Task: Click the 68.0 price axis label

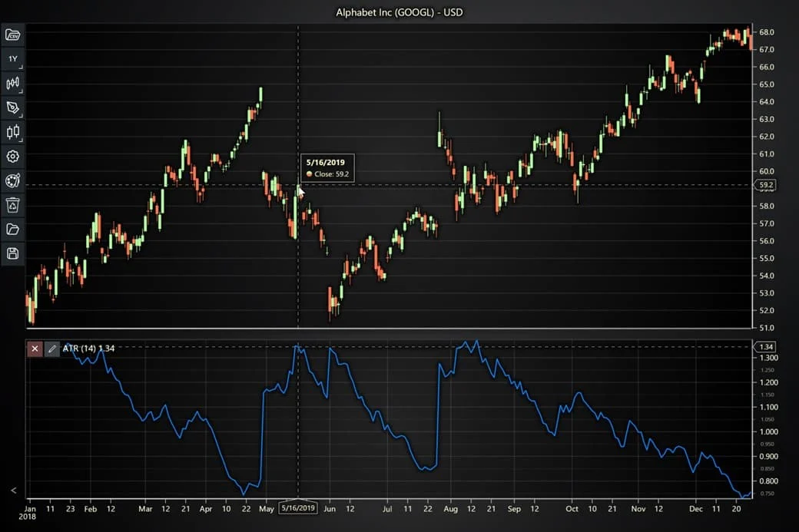Action: (x=766, y=32)
